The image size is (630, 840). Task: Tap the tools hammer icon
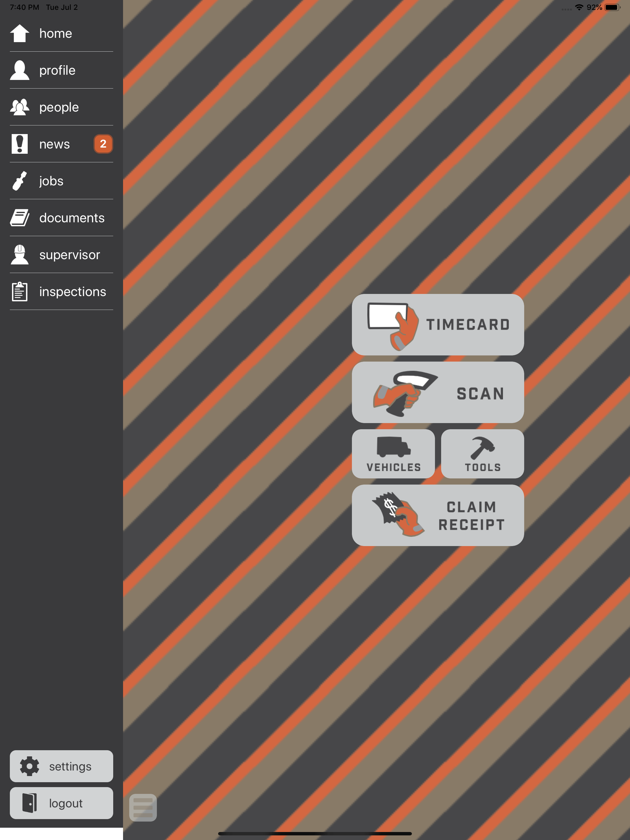click(483, 448)
